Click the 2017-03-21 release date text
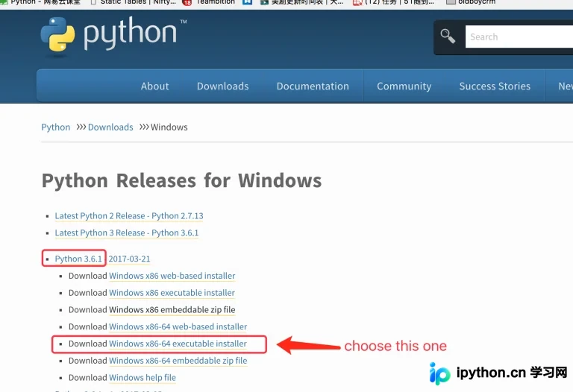573x392 pixels. pyautogui.click(x=129, y=259)
